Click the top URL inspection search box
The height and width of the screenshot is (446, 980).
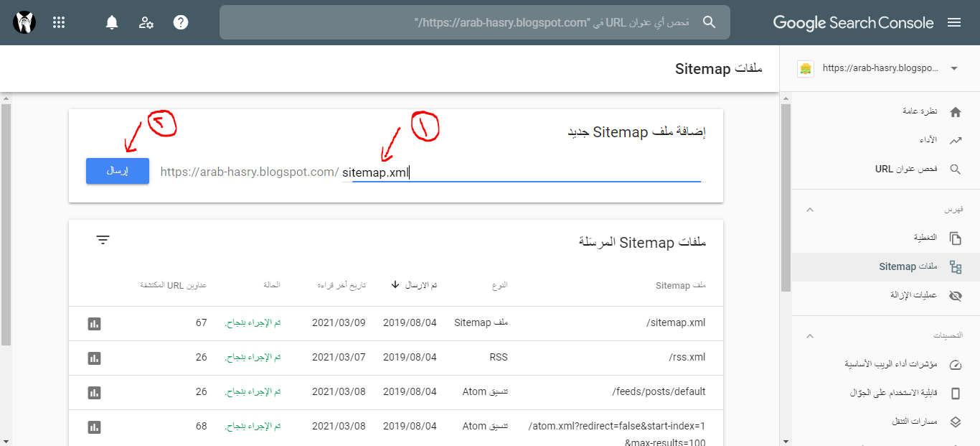point(475,22)
